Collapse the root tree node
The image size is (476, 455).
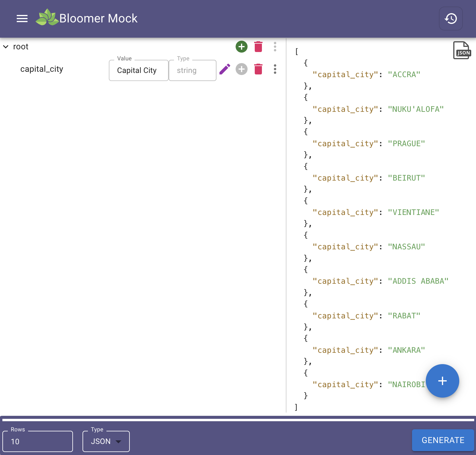[6, 47]
